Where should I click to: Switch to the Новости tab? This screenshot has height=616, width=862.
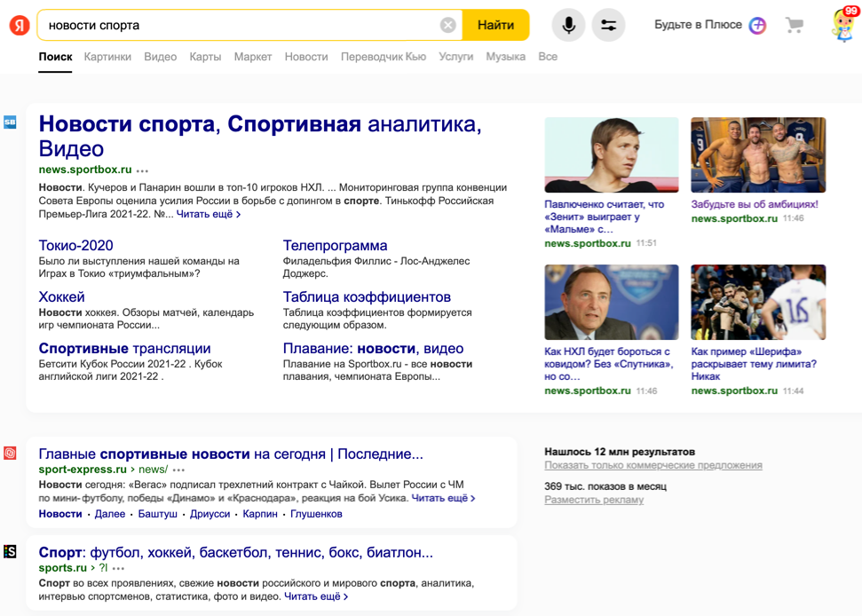pyautogui.click(x=306, y=57)
